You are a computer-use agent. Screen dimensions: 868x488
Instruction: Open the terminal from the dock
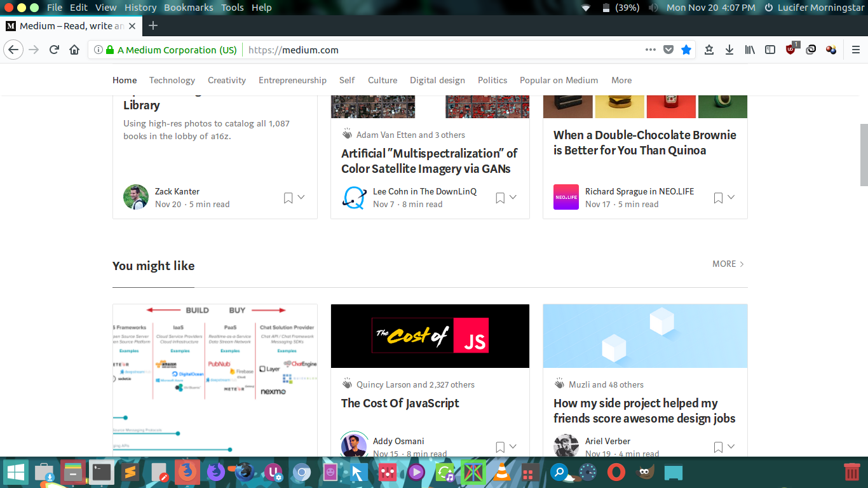102,472
